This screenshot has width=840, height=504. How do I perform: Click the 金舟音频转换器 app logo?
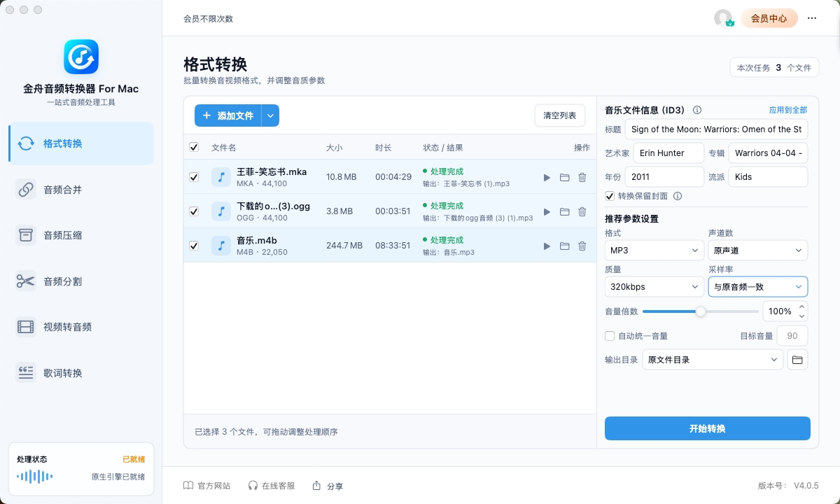click(81, 57)
